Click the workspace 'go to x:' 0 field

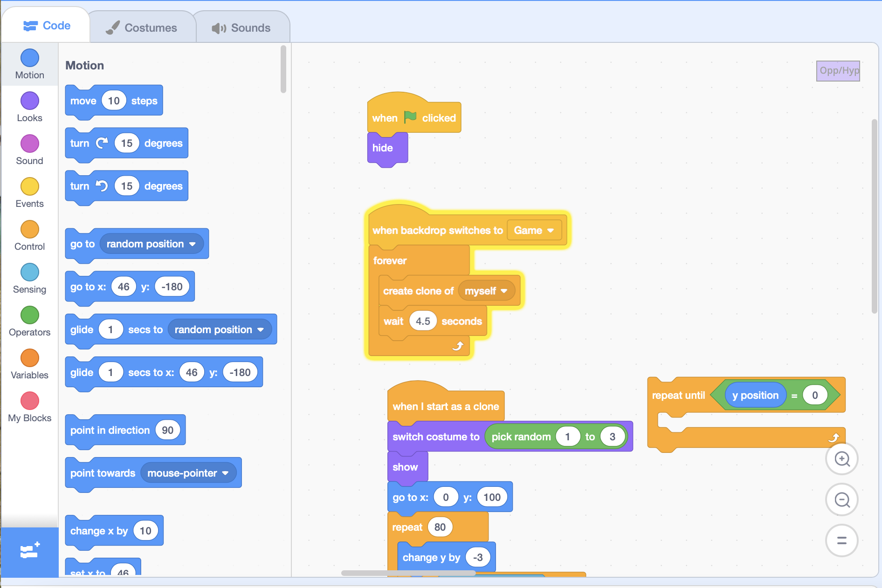click(446, 497)
